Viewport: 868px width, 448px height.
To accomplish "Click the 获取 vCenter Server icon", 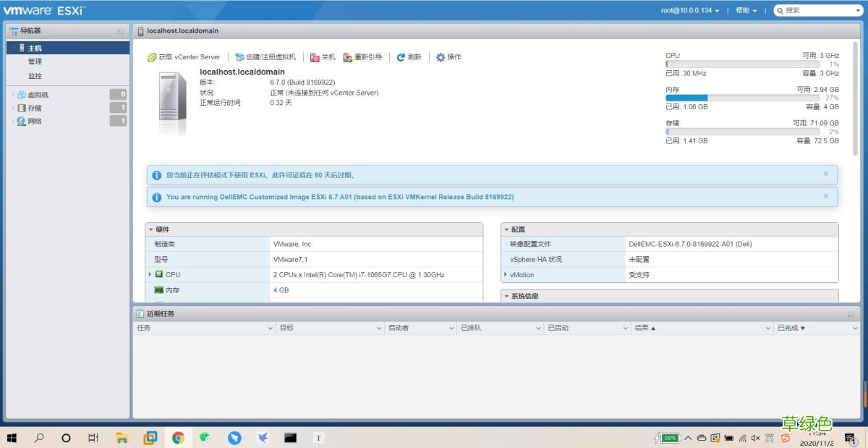I will pos(152,57).
